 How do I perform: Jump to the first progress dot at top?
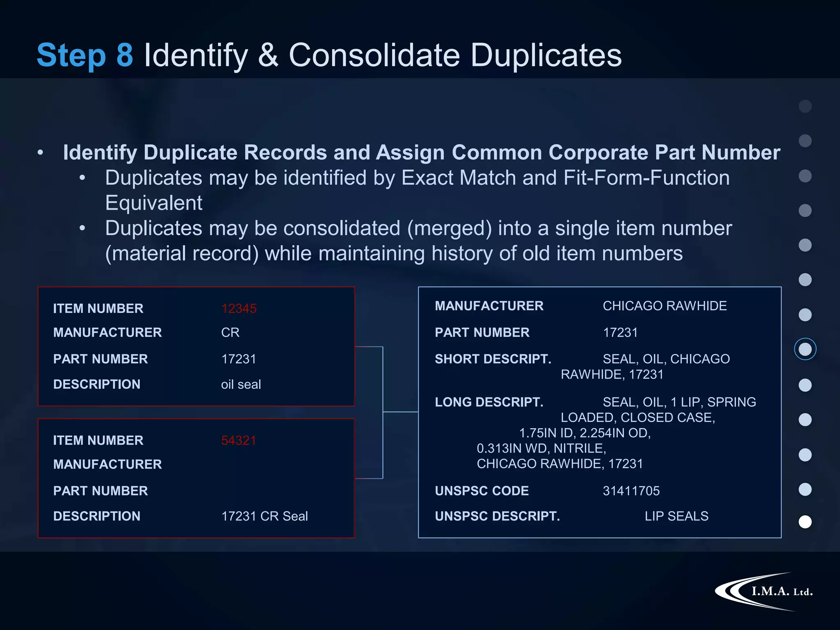point(805,106)
